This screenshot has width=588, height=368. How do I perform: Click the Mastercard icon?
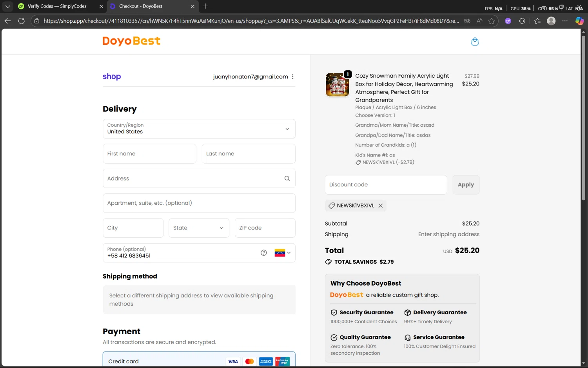click(249, 361)
